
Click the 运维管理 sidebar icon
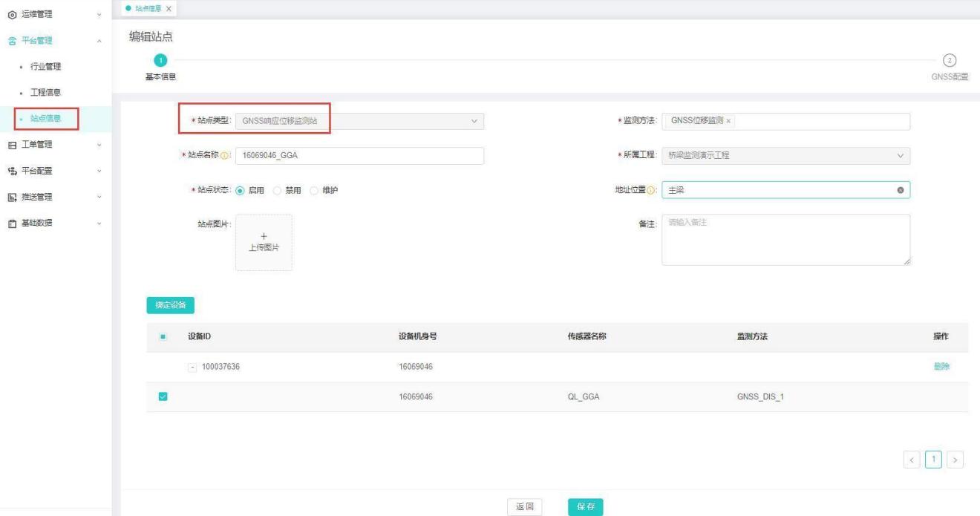pos(12,14)
